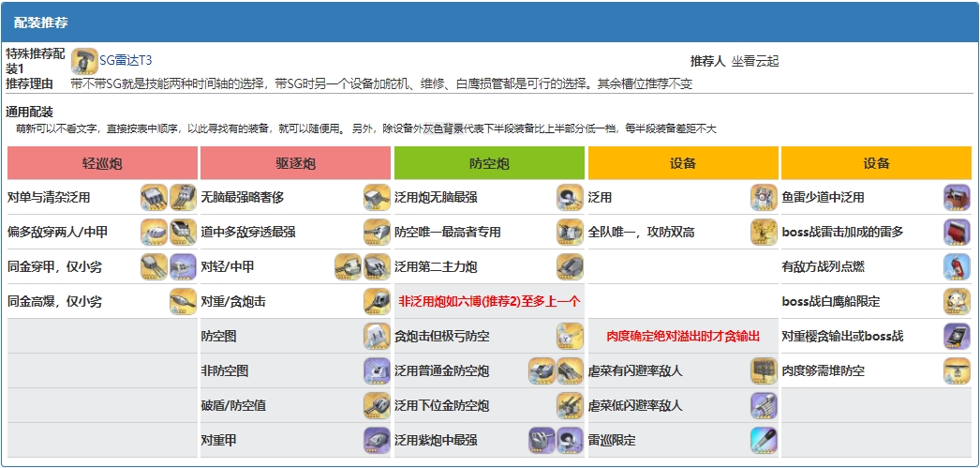Image resolution: width=980 pixels, height=468 pixels.
Task: Open the AA gun icon for 泛用第二主力炮
Action: pyautogui.click(x=570, y=266)
